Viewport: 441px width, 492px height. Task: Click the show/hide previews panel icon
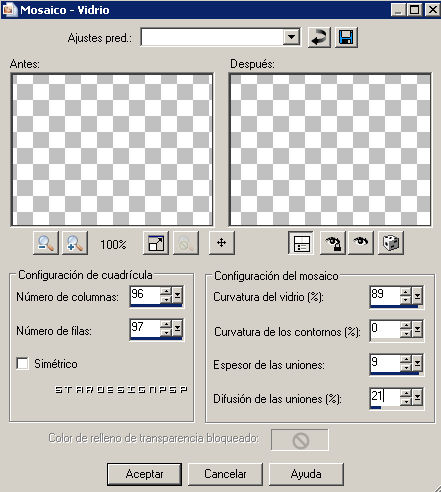(x=301, y=243)
